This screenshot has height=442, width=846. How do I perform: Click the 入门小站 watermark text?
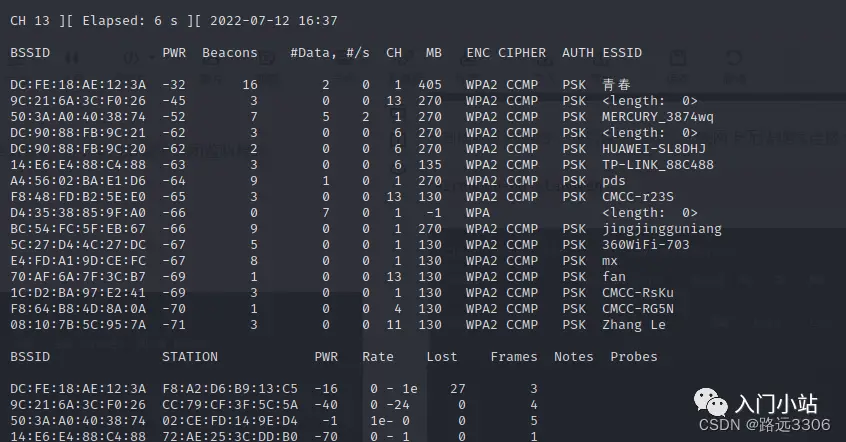(777, 404)
